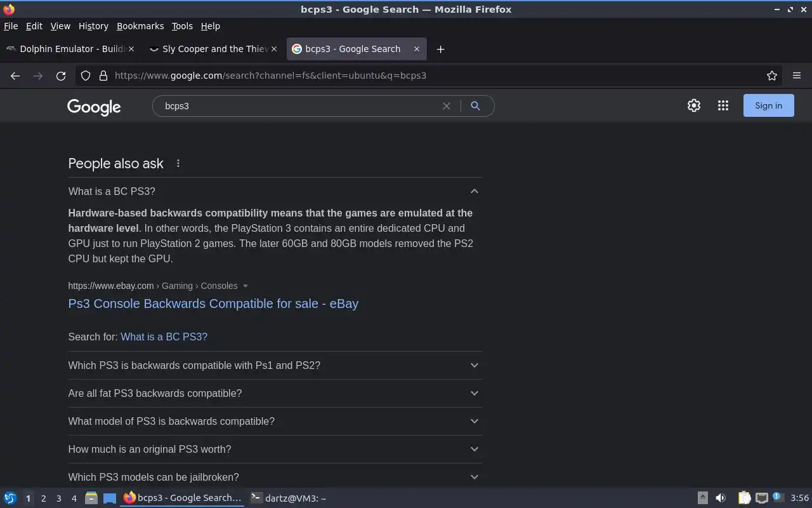Screen dimensions: 812x508
Task: Click the Sign in button
Action: tap(768, 106)
